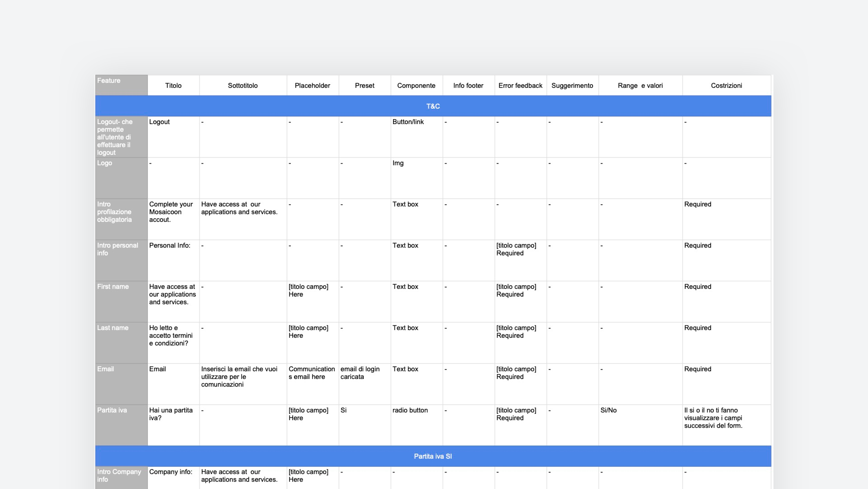Click the Componente column header
The width and height of the screenshot is (868, 489).
(417, 85)
